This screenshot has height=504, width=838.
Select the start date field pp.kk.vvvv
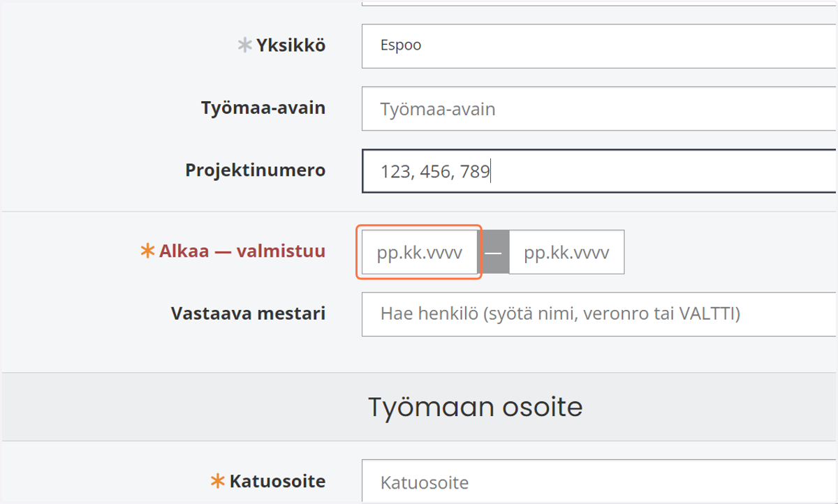(x=419, y=252)
